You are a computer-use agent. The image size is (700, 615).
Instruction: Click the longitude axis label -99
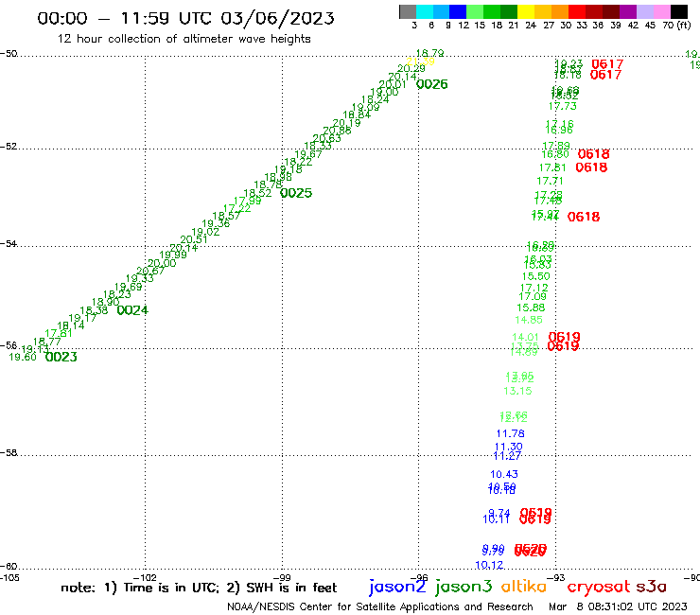(282, 578)
